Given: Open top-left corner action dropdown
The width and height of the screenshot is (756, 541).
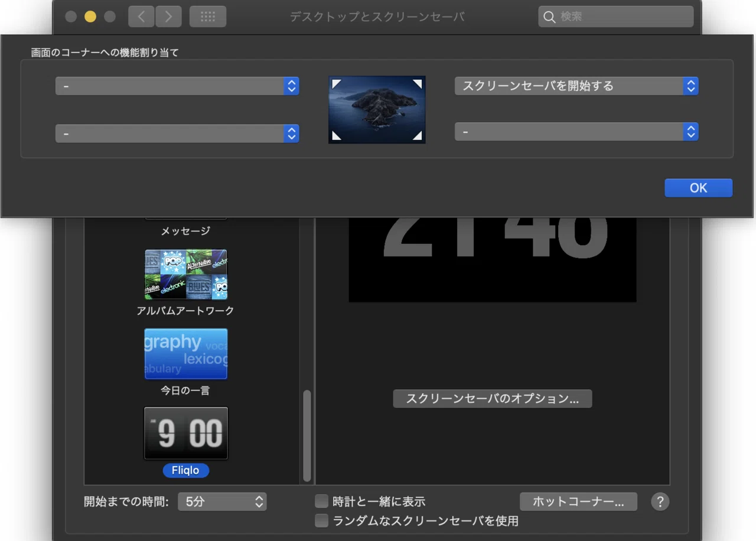Looking at the screenshot, I should (x=177, y=86).
